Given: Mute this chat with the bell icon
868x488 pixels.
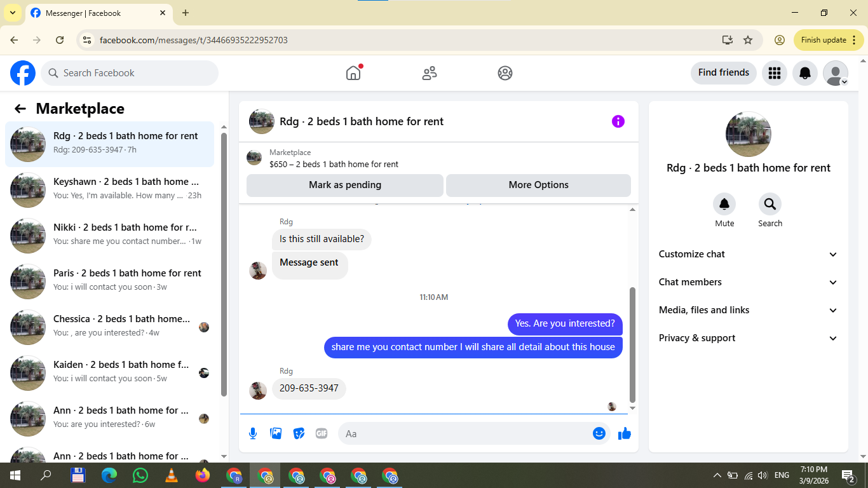Looking at the screenshot, I should [724, 204].
